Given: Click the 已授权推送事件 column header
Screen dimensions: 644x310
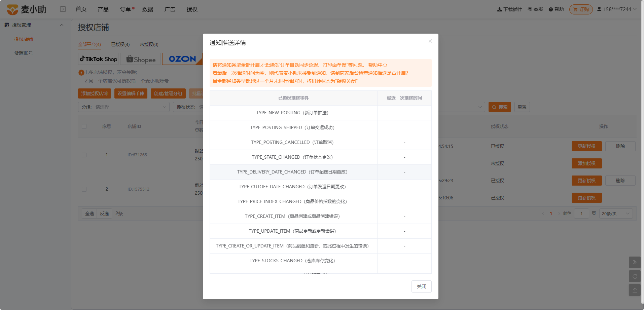Looking at the screenshot, I should (x=293, y=98).
